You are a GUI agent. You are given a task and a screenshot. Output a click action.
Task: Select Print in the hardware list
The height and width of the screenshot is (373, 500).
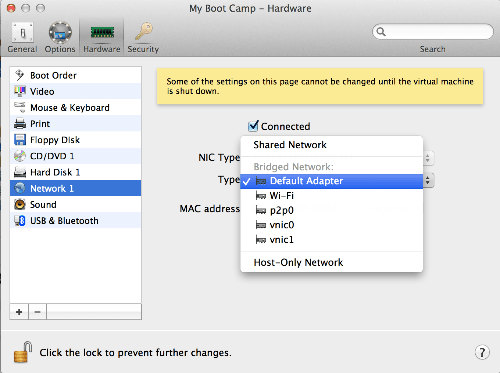point(76,123)
